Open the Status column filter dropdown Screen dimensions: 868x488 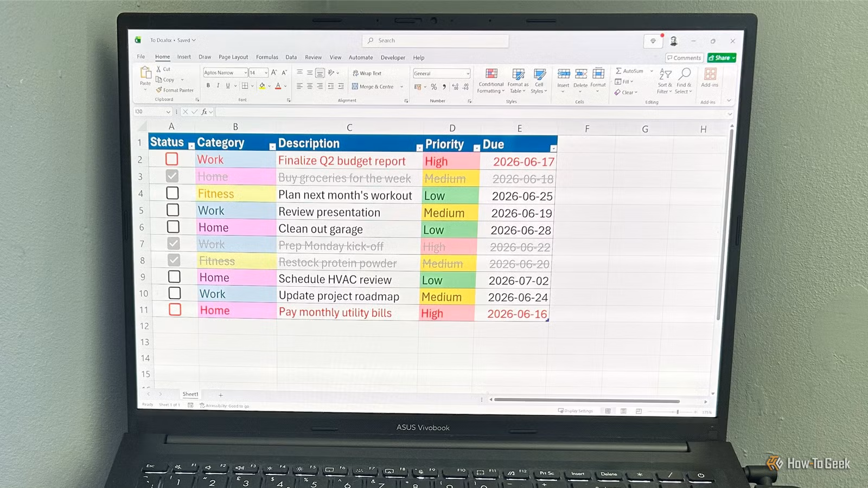[192, 146]
